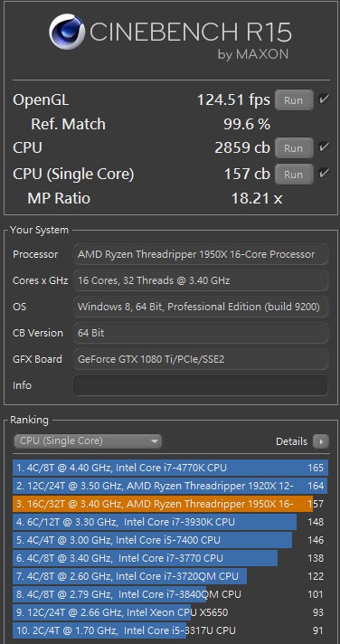Run the OpenGL benchmark

coord(294,100)
